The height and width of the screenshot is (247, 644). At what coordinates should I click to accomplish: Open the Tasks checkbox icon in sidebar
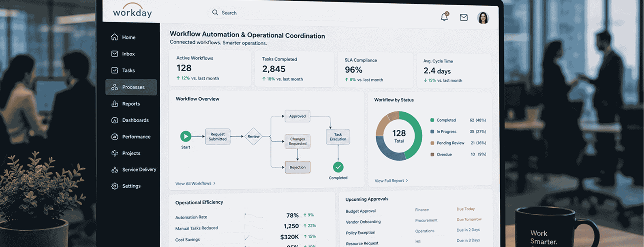(x=115, y=70)
